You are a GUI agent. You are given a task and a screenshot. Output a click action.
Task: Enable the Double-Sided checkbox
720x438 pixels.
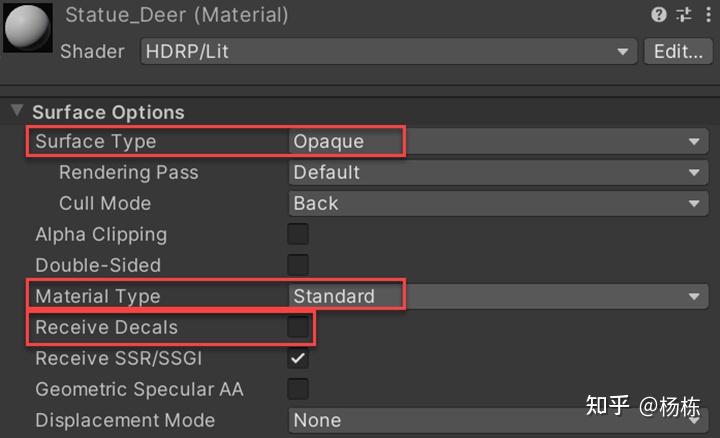pyautogui.click(x=298, y=266)
